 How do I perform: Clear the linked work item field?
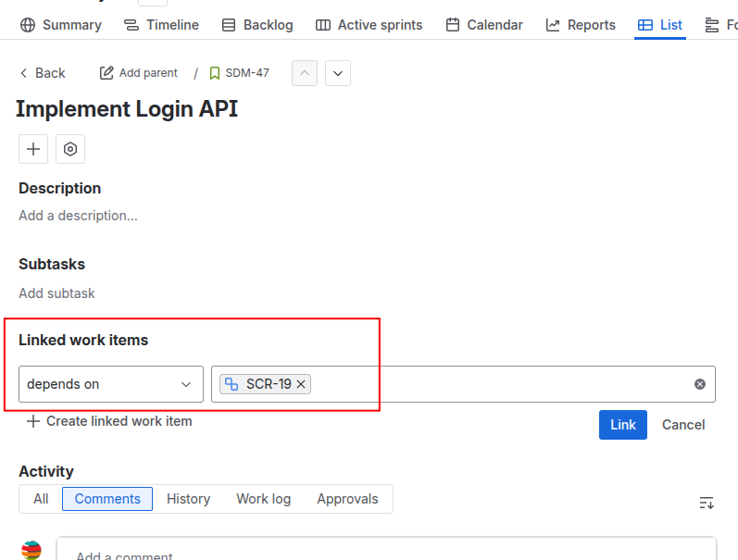pos(700,384)
